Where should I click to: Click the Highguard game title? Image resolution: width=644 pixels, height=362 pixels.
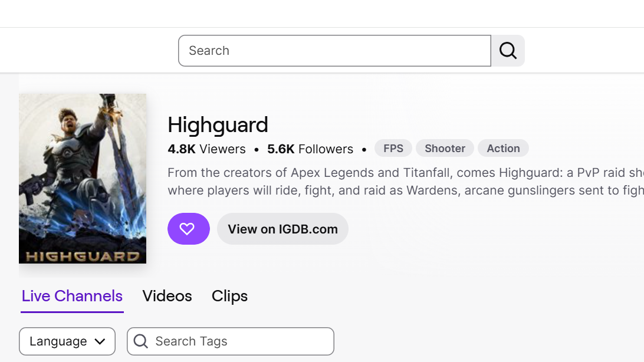pos(218,125)
